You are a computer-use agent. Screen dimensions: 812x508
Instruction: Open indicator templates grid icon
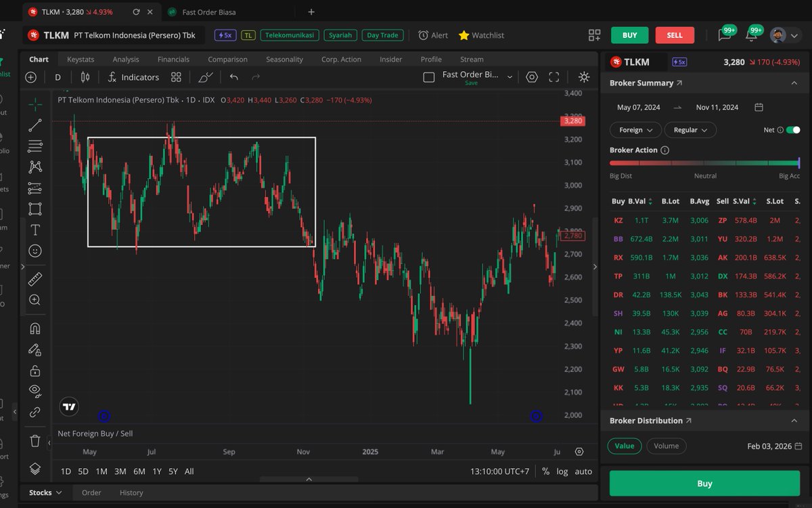176,77
